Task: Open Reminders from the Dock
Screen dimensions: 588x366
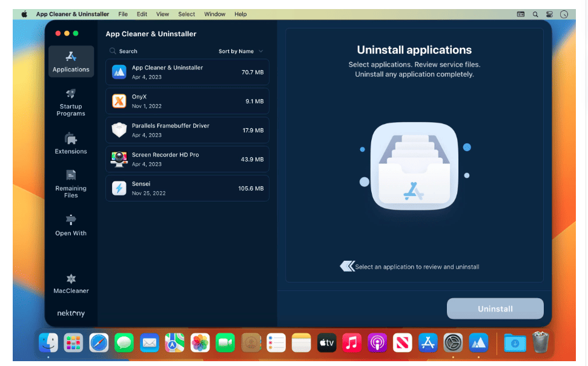Action: pos(276,342)
